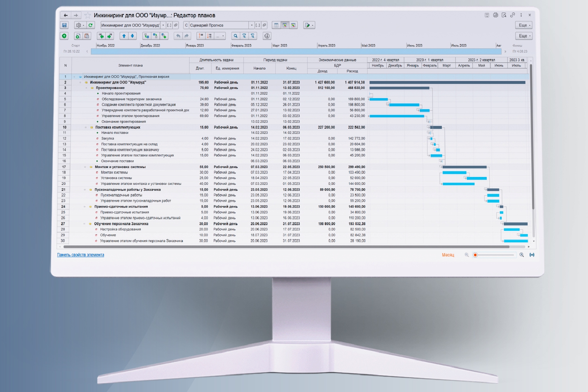This screenshot has height=392, width=588.
Task: Collapse the Проектирование group in the tree
Action: click(86, 88)
